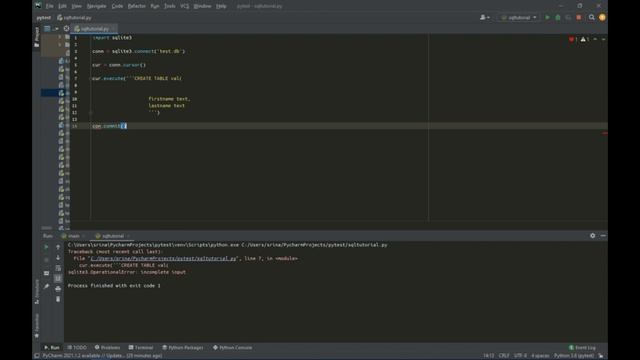Open the Help menu

(221, 6)
